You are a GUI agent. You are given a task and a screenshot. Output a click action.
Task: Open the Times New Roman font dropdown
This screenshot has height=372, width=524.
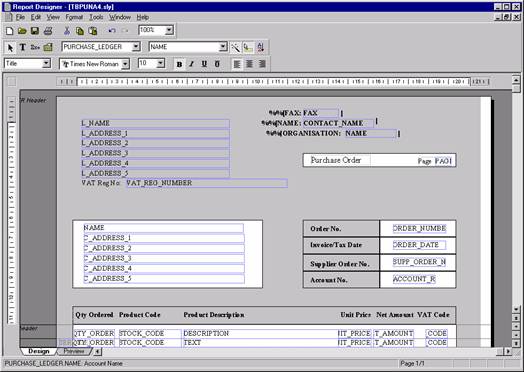(x=125, y=64)
